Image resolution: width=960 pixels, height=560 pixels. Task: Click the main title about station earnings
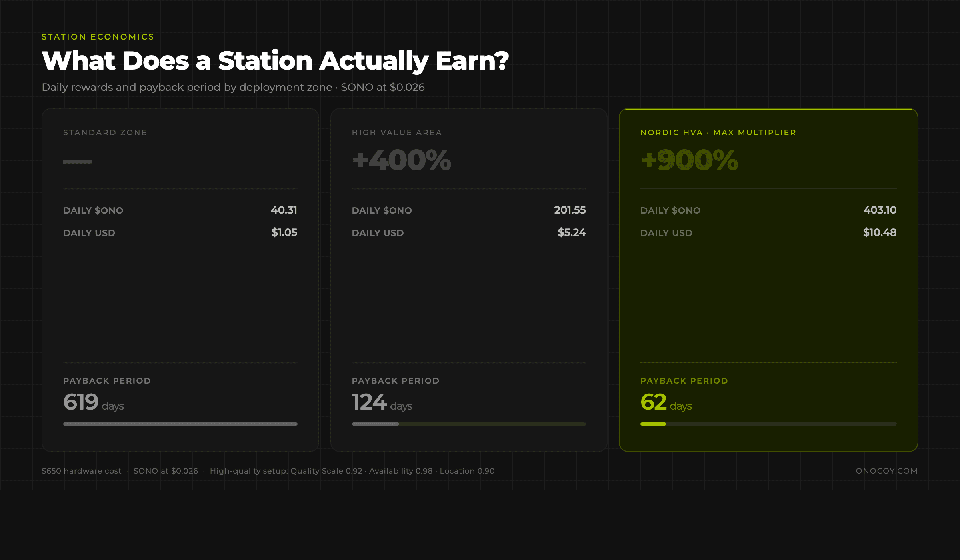[275, 61]
